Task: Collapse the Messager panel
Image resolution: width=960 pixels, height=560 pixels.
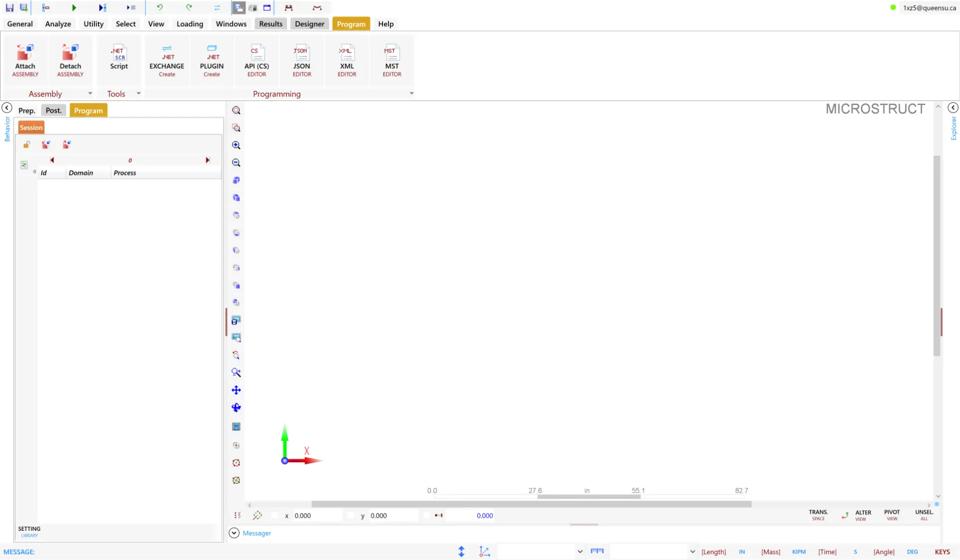Action: click(x=234, y=533)
